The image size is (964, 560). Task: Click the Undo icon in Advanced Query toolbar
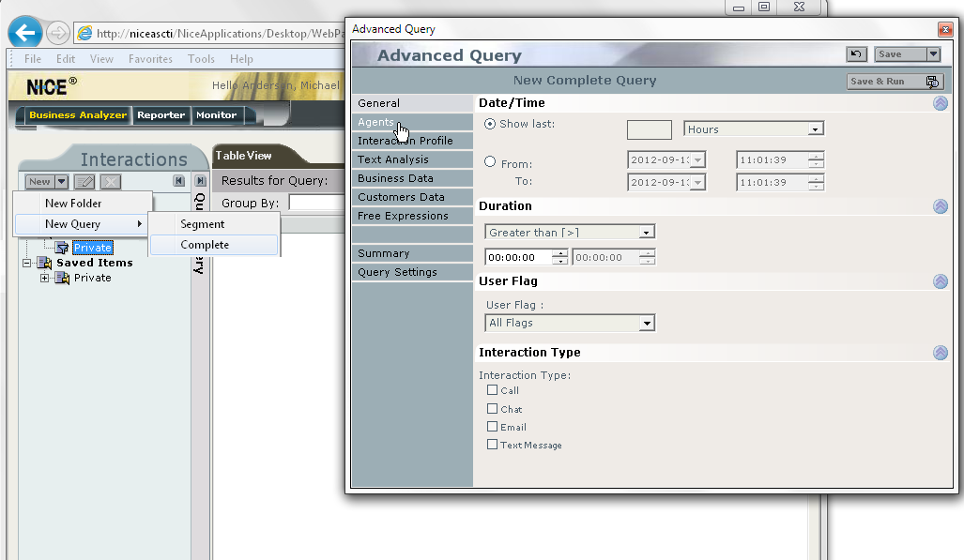856,53
